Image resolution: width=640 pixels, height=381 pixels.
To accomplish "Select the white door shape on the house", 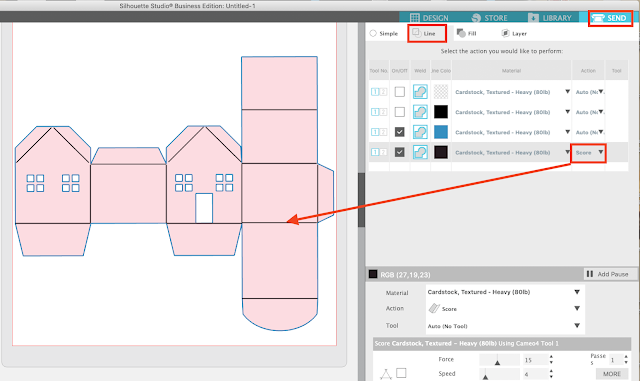I will (x=204, y=208).
